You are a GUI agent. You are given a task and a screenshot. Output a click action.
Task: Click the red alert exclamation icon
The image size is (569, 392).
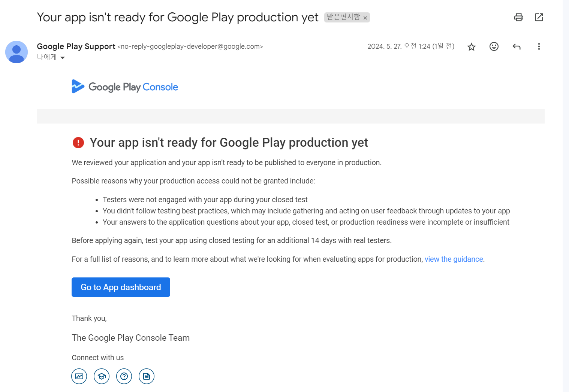click(x=78, y=143)
